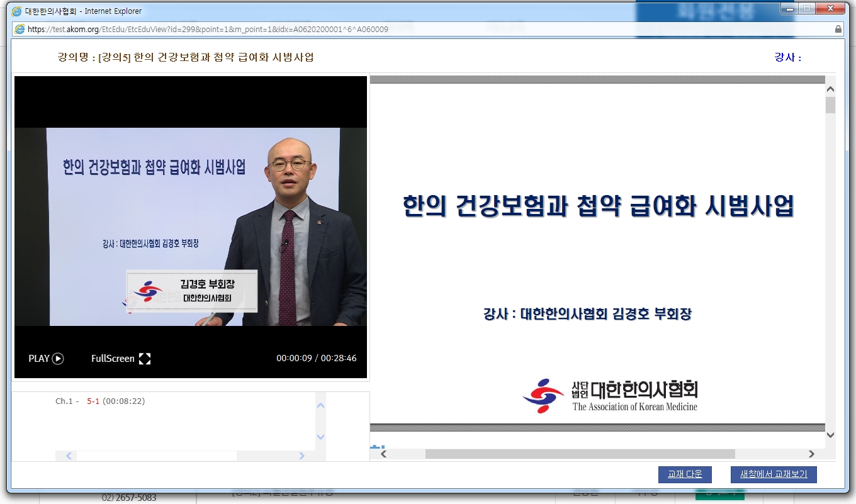Click the up scroll arrow of the textbook panel
The height and width of the screenshot is (504, 856).
[x=830, y=89]
